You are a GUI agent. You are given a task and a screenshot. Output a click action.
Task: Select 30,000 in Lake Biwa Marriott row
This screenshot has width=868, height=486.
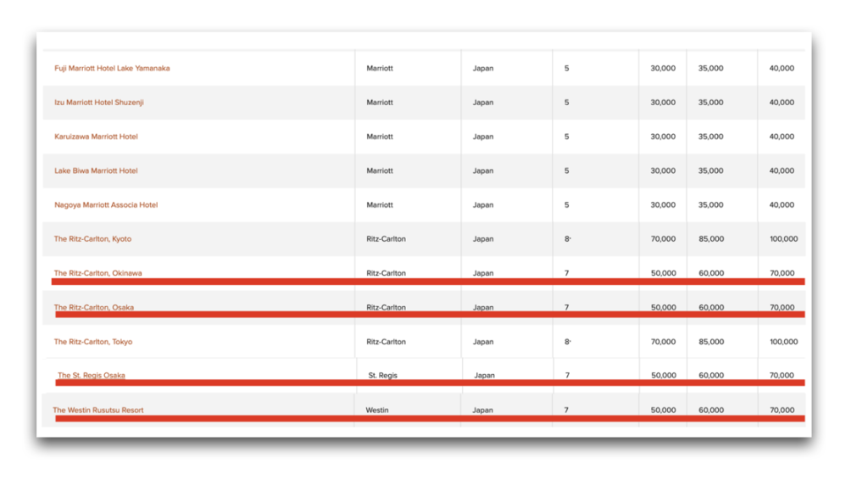[x=663, y=170]
